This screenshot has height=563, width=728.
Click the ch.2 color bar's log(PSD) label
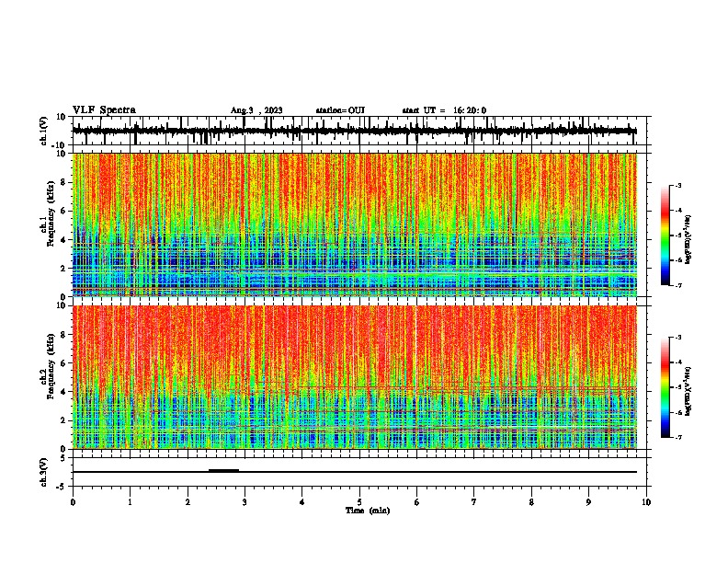pyautogui.click(x=688, y=392)
